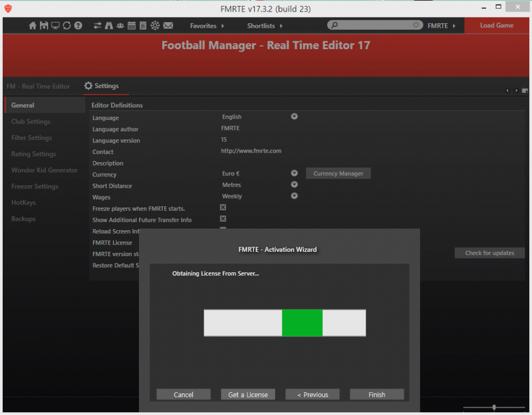This screenshot has height=415, width=532.
Task: Click the binoculars scout icon
Action: point(109,25)
